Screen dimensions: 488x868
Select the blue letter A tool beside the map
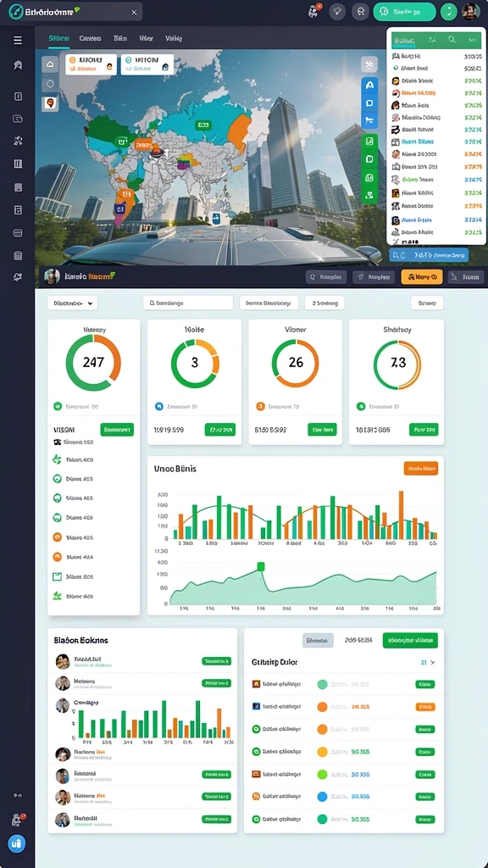[x=369, y=86]
